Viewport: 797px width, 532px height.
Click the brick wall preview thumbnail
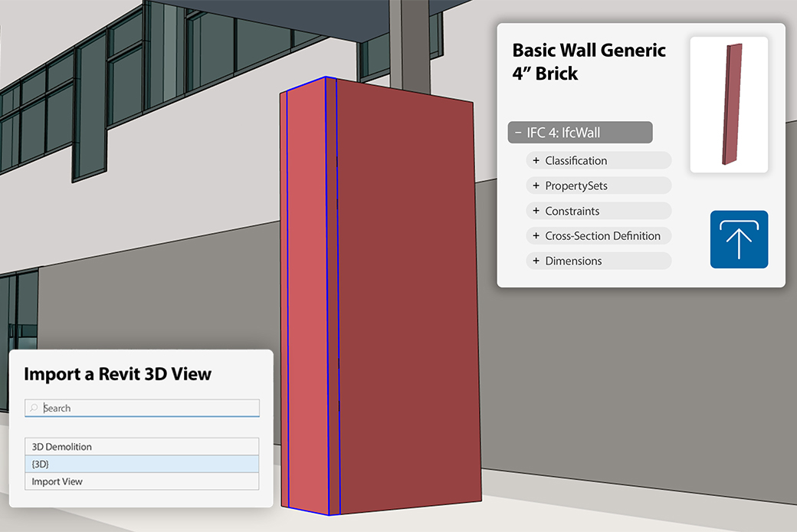point(729,104)
